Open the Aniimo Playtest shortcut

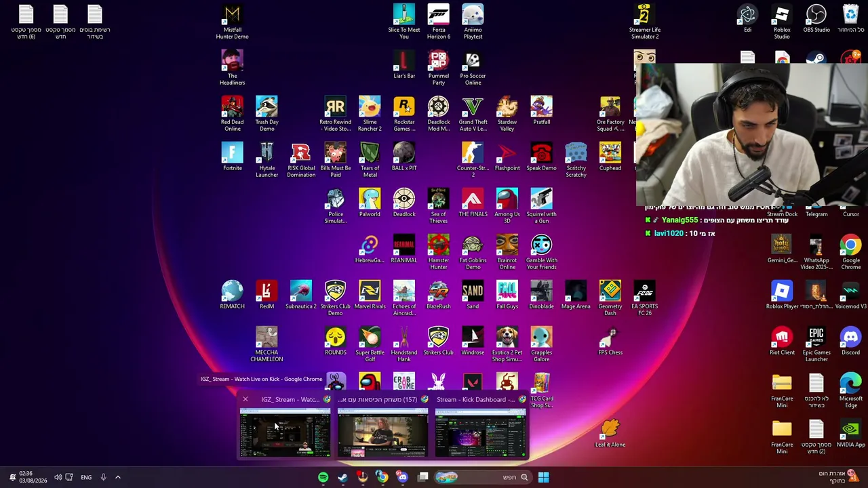pos(473,22)
